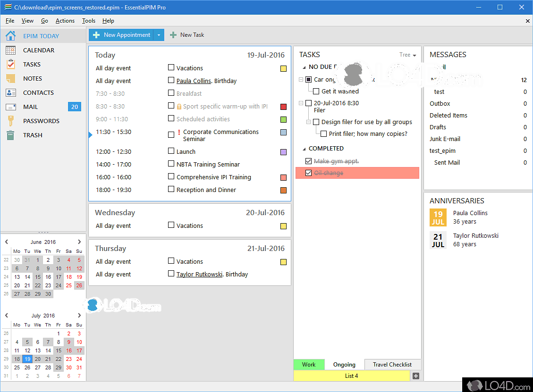Viewport: 533px width, 392px height.
Task: Open New Appointment dropdown arrow
Action: tap(159, 35)
